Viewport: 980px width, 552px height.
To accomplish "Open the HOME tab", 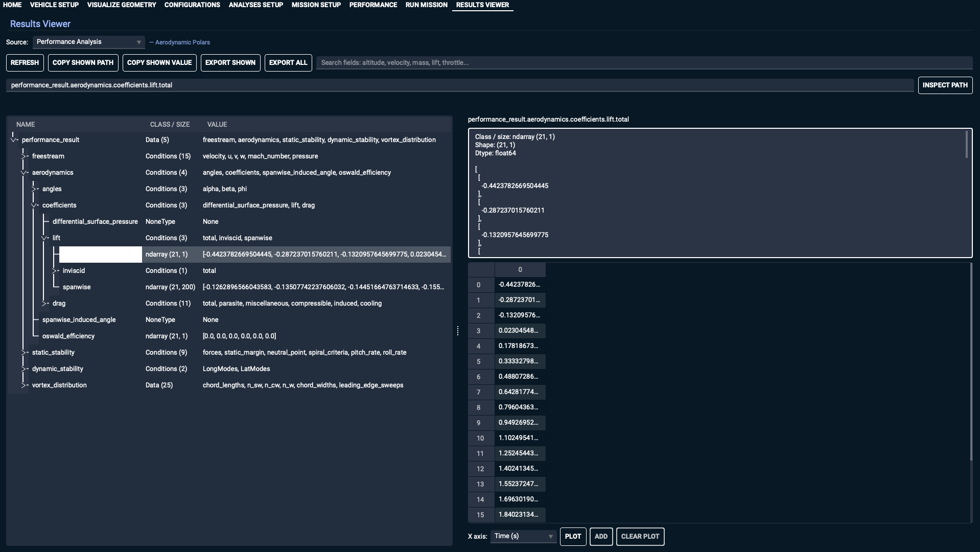I will pyautogui.click(x=12, y=5).
